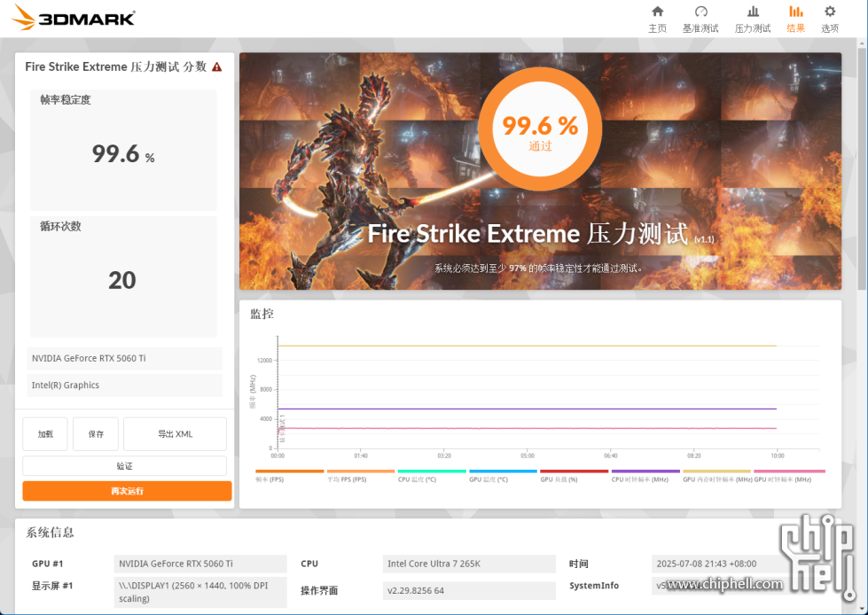Click the 3DMark logo
Screen dimensions: 868x615
tap(73, 18)
